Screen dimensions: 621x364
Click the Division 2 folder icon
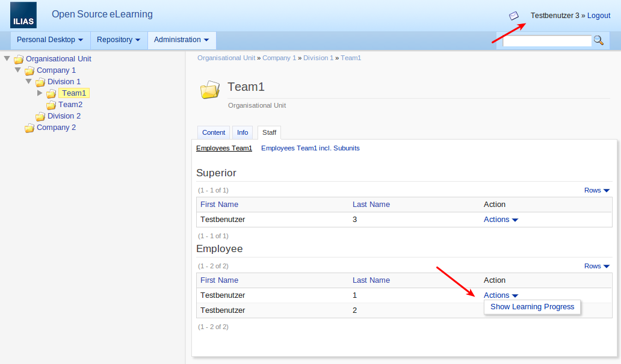(x=40, y=116)
